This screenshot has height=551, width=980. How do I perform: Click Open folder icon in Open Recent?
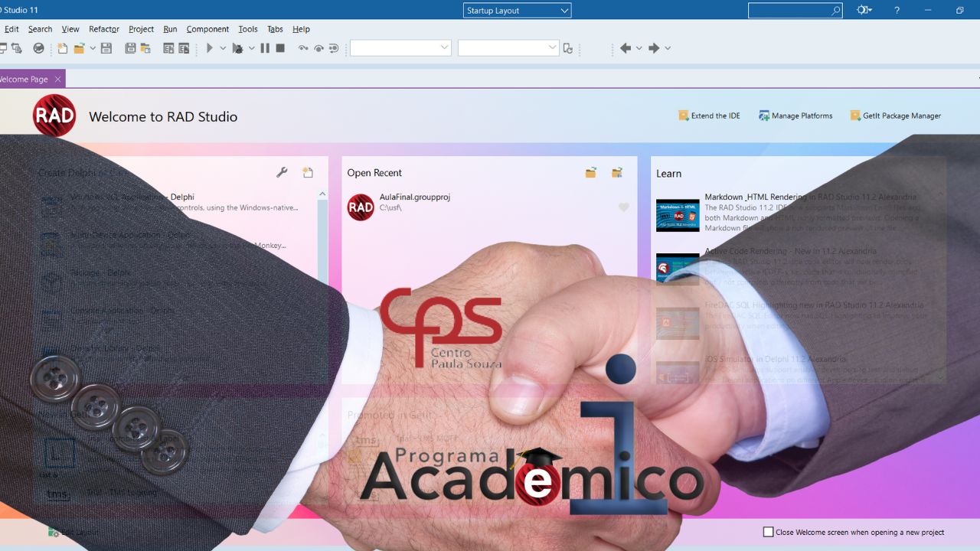pos(590,173)
